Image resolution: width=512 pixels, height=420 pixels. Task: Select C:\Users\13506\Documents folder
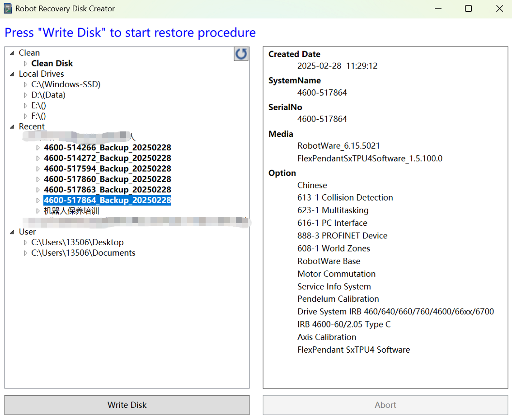[x=83, y=253]
